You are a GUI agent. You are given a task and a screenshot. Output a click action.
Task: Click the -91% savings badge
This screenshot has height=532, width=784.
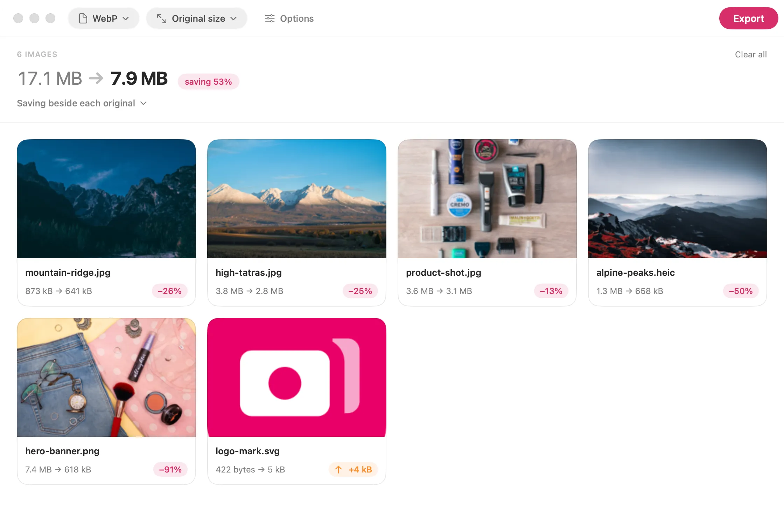coord(170,469)
